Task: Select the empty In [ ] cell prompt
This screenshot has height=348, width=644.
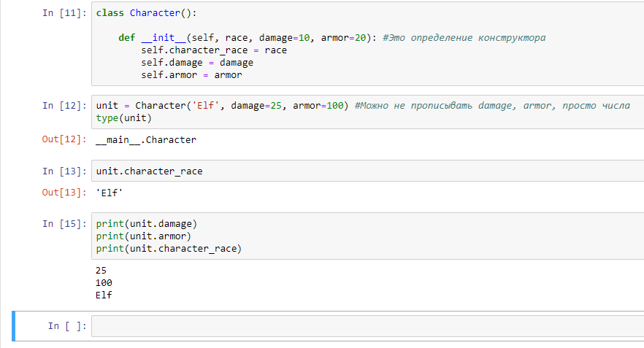Action: (67, 326)
